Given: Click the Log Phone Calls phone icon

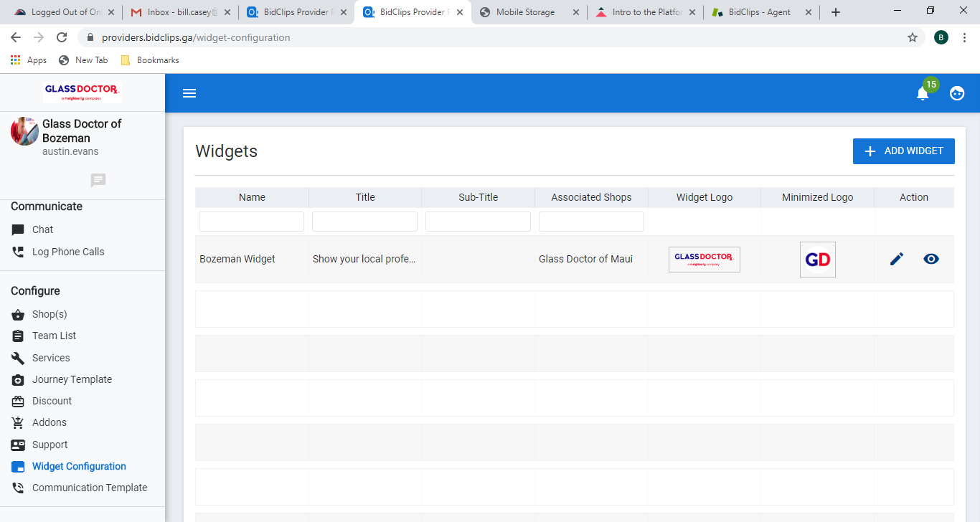Looking at the screenshot, I should (18, 252).
